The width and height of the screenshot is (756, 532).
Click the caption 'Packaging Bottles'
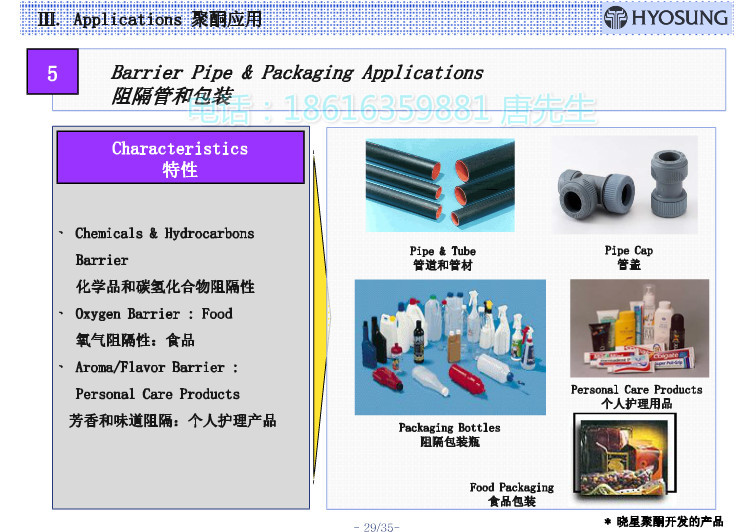449,428
